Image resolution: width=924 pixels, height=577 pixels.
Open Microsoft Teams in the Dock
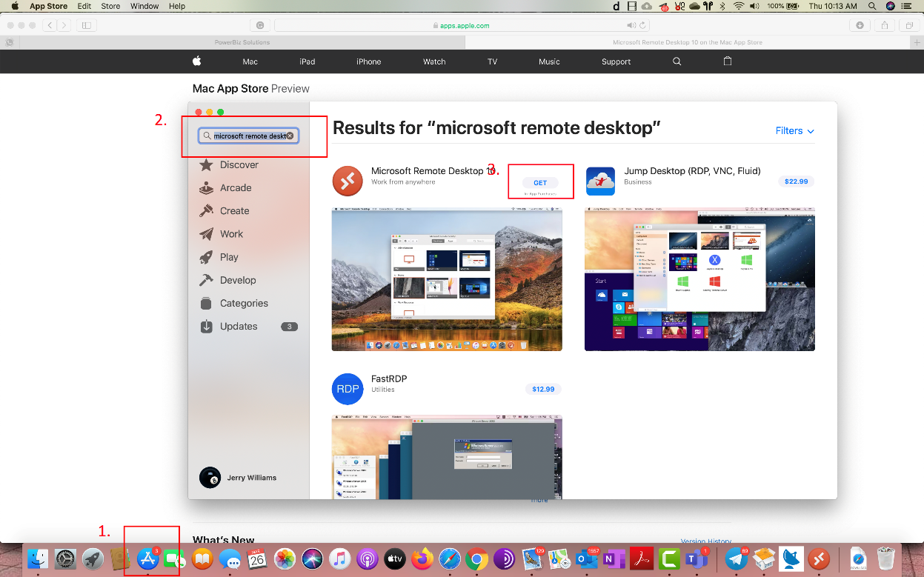coord(697,559)
